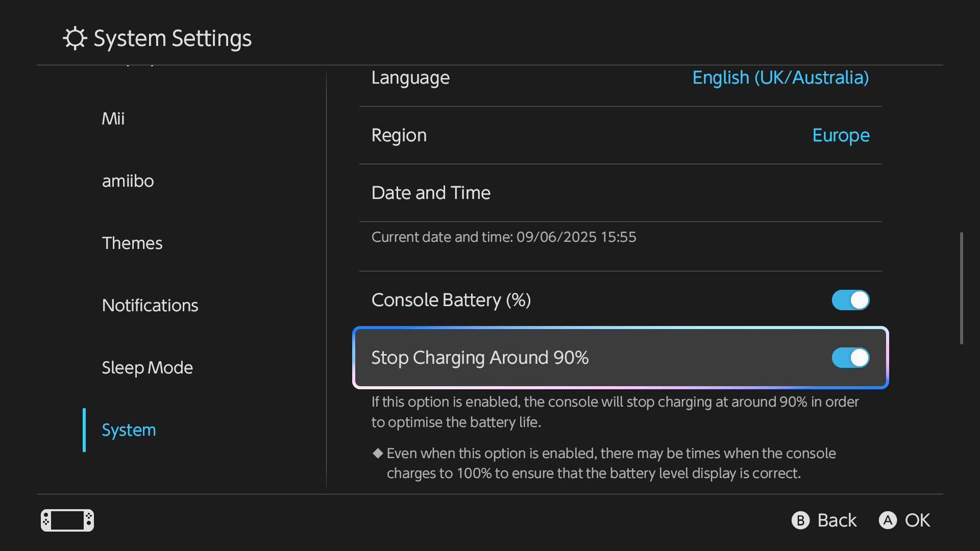Change Language from English (UK/Australia)

(x=620, y=78)
